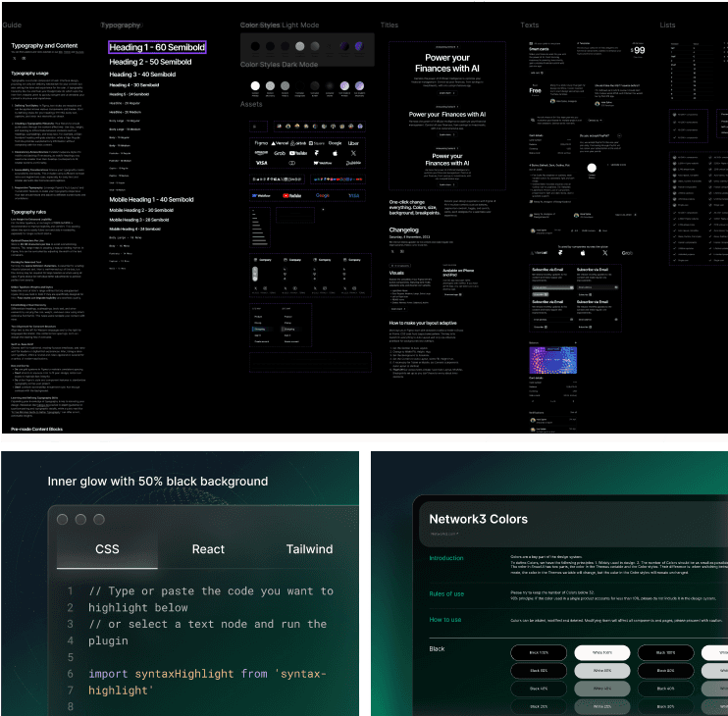
Task: Select the Framer logo in the trusted-by row
Action: click(x=560, y=253)
